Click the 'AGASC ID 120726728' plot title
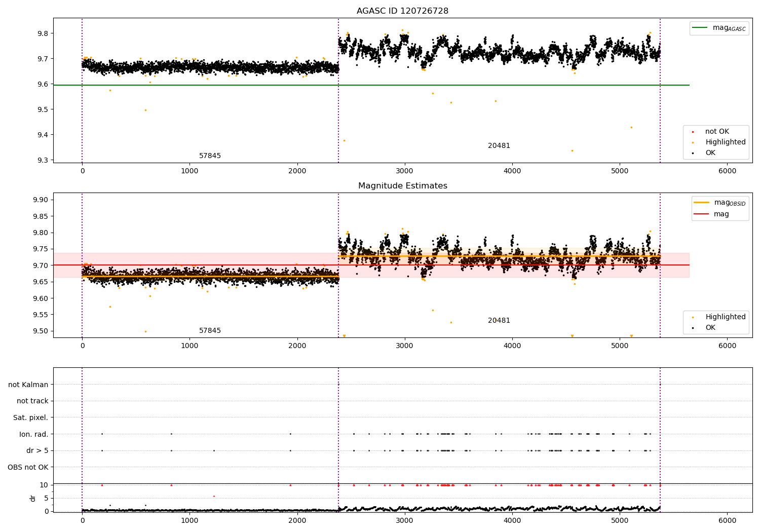 402,11
